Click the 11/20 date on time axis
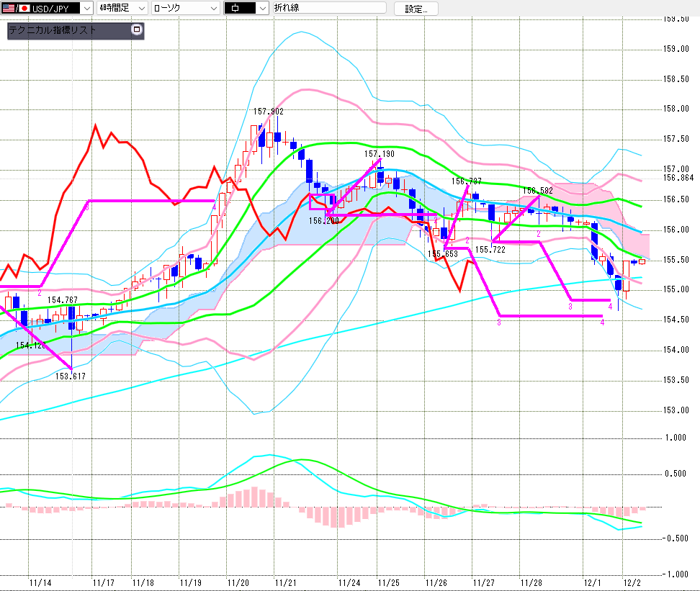 [x=238, y=582]
